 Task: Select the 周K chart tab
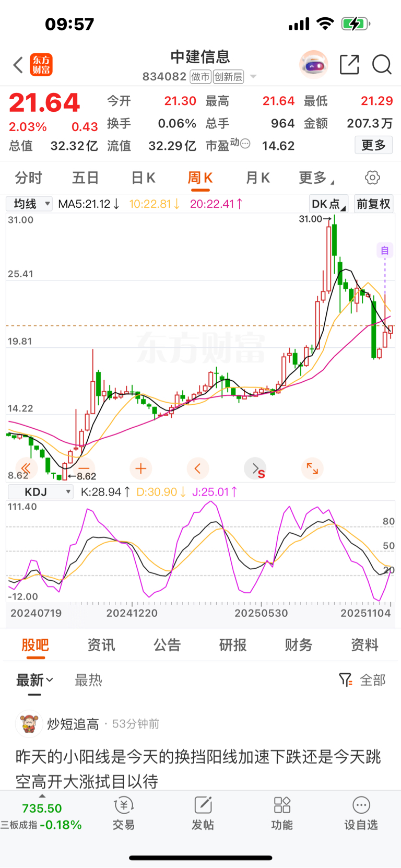(200, 178)
